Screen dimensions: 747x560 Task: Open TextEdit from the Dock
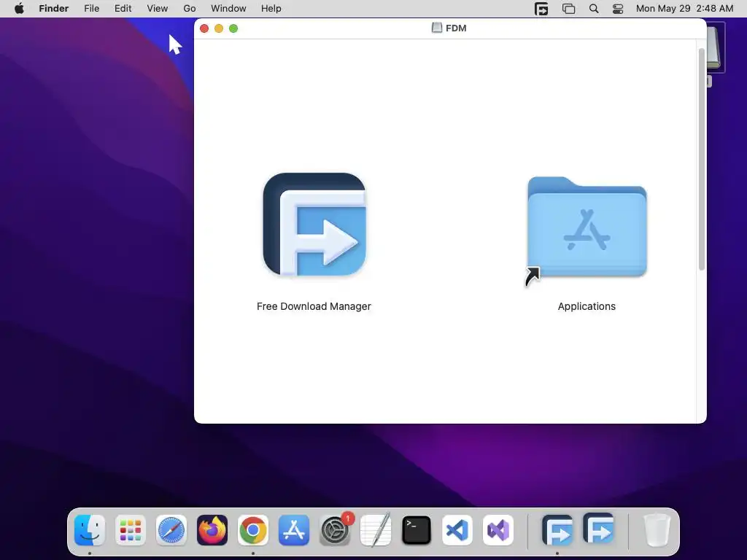376,530
